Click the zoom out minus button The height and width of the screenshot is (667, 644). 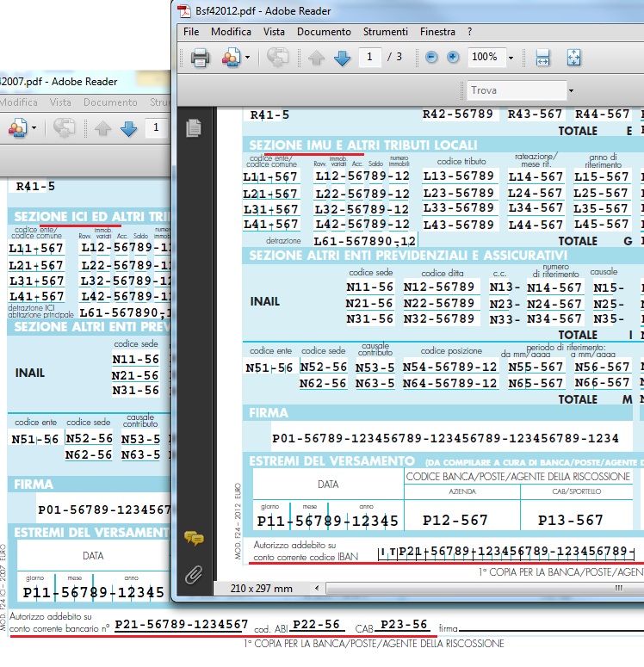430,58
